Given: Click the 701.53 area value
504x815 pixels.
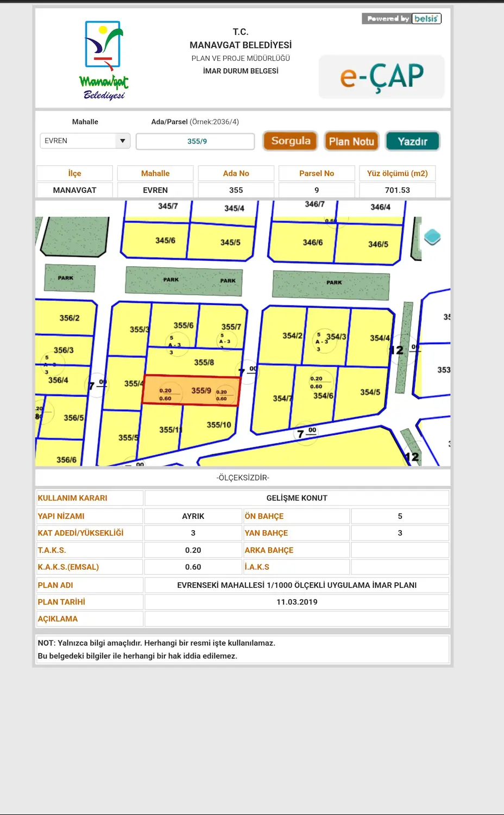Looking at the screenshot, I should coord(398,190).
